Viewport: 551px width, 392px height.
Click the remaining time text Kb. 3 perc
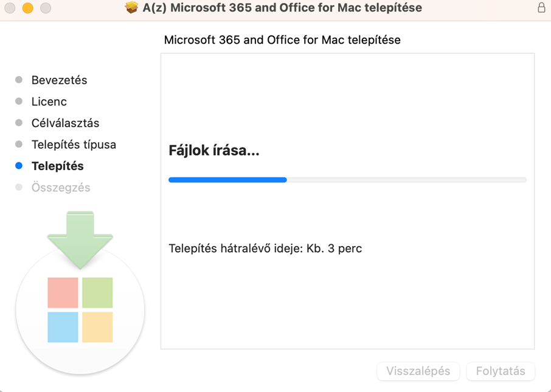point(334,249)
